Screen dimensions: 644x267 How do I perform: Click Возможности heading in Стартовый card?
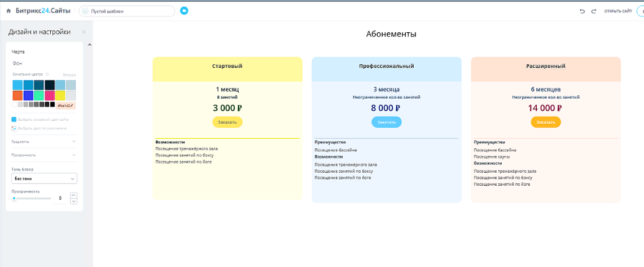pyautogui.click(x=170, y=142)
